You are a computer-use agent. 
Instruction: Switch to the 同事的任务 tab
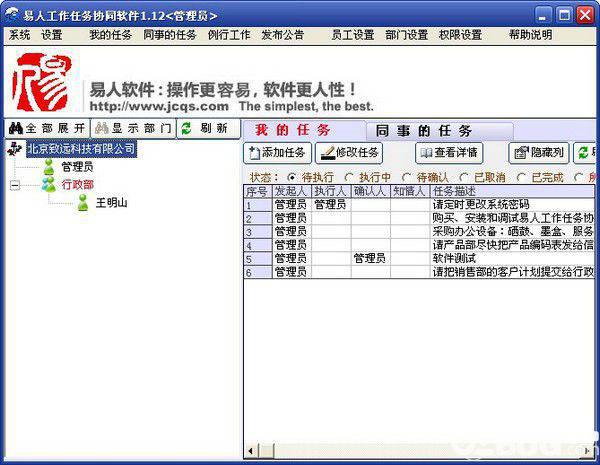[x=439, y=131]
